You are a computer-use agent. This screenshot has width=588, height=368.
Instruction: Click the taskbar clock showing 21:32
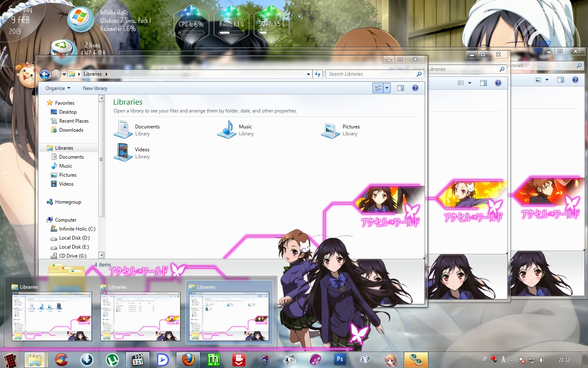pyautogui.click(x=564, y=360)
